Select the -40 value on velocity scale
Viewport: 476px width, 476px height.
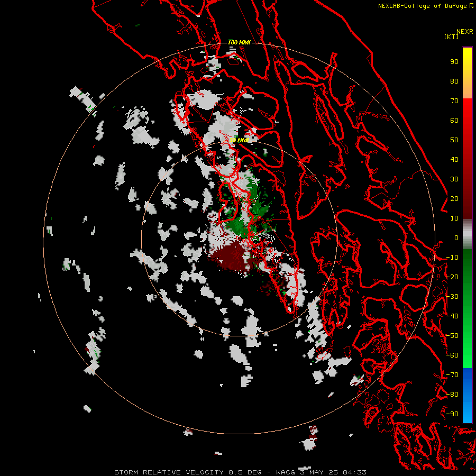click(x=452, y=316)
